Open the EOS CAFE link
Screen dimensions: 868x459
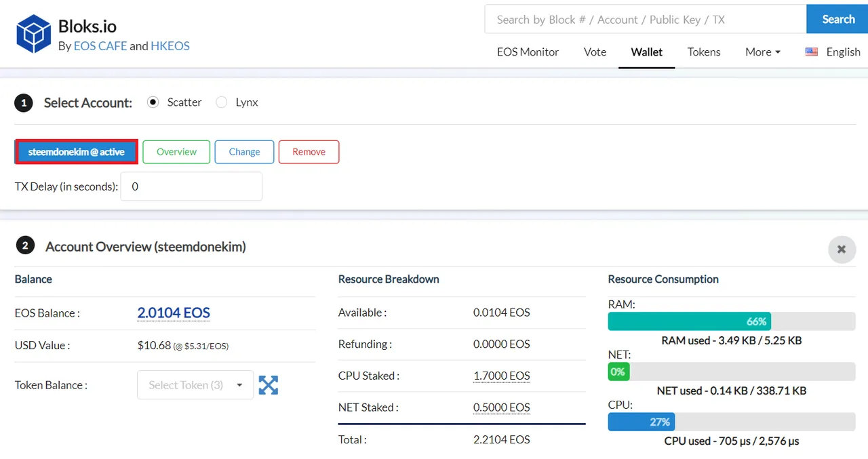point(100,46)
